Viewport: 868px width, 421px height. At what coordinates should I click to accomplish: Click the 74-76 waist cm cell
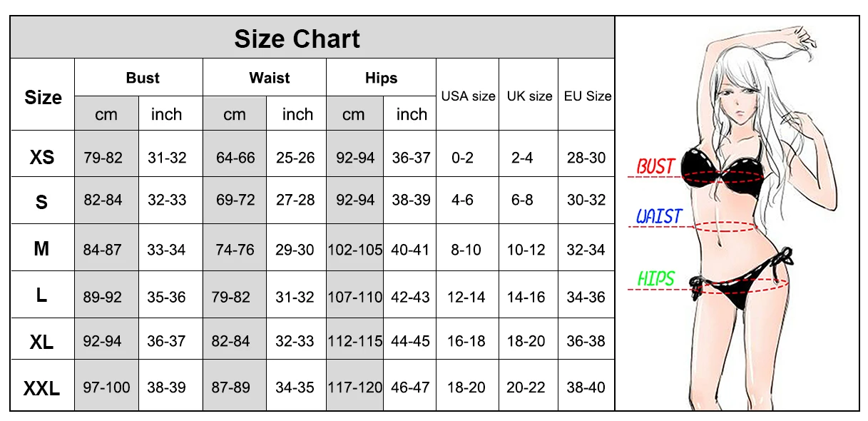coord(235,250)
